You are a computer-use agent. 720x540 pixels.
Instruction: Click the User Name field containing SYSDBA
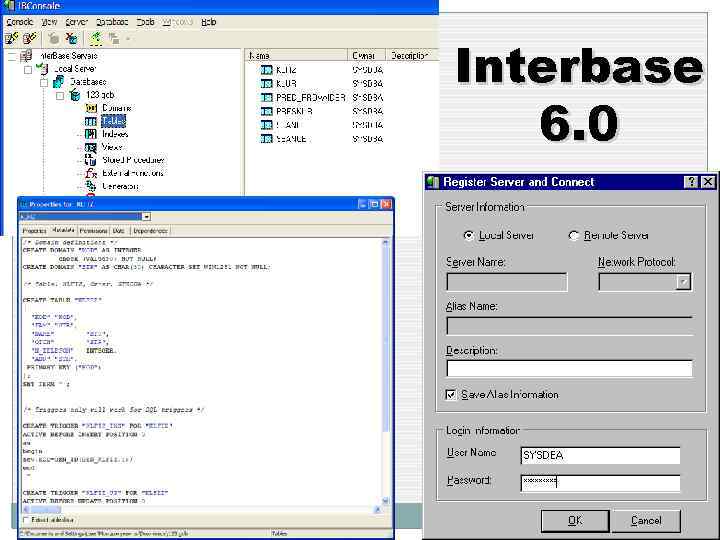tap(601, 456)
